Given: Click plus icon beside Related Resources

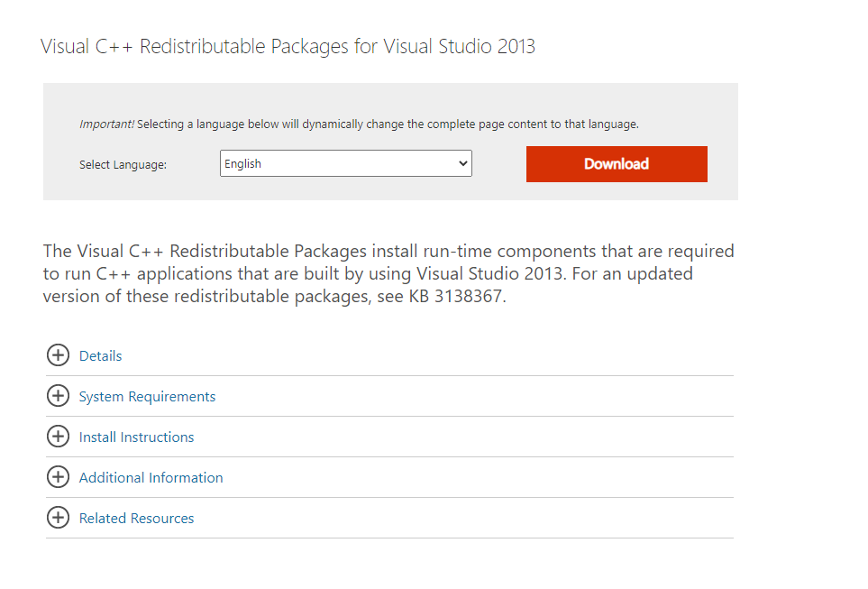Looking at the screenshot, I should 58,517.
